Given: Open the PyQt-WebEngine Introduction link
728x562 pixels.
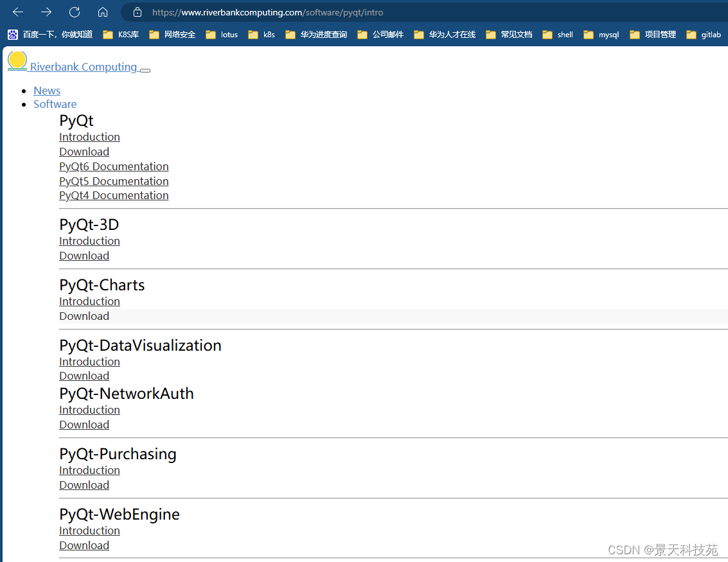Looking at the screenshot, I should (89, 531).
